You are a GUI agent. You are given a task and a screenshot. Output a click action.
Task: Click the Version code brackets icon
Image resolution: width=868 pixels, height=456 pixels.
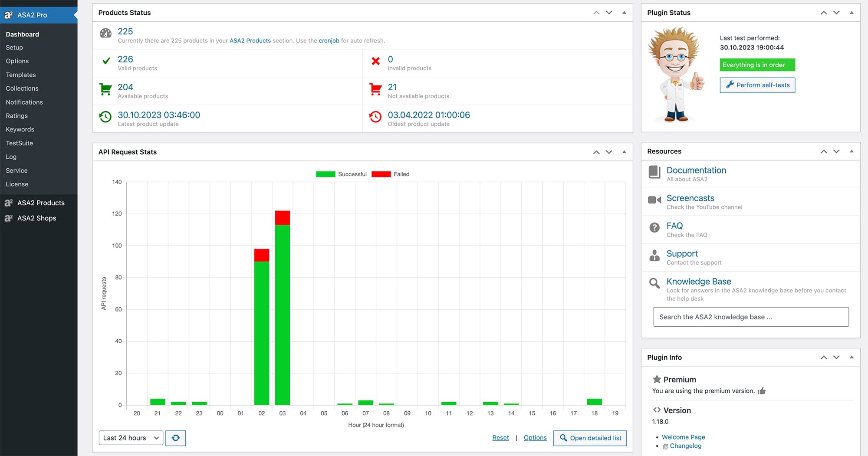(657, 410)
